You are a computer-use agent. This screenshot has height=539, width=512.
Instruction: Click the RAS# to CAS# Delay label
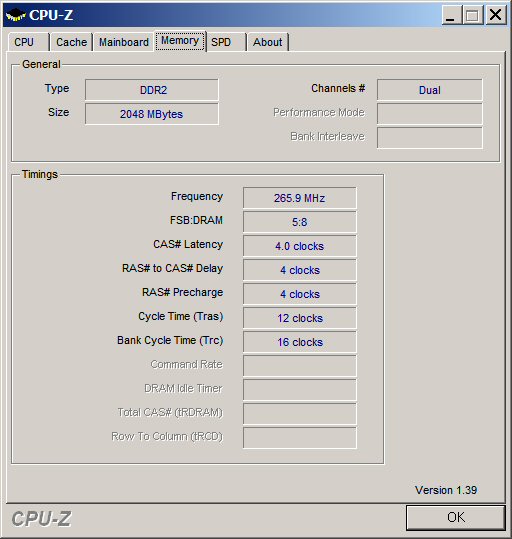pyautogui.click(x=173, y=268)
